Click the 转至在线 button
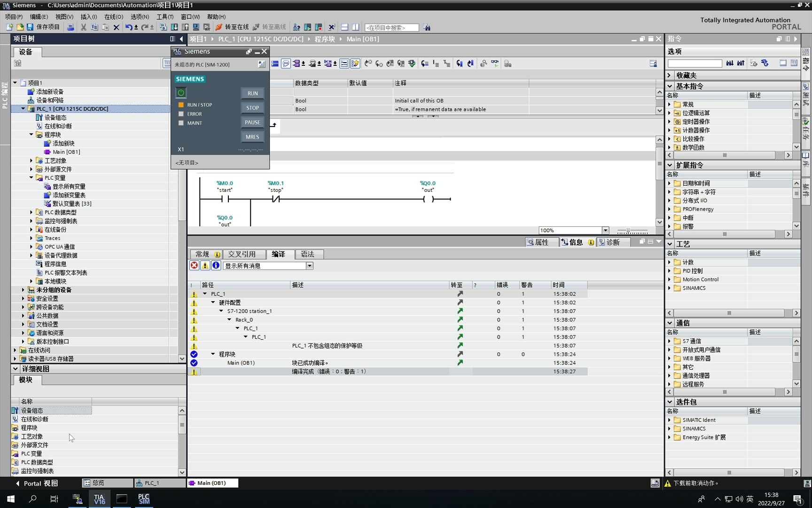Screen dimensions: 812x508 click(232, 27)
